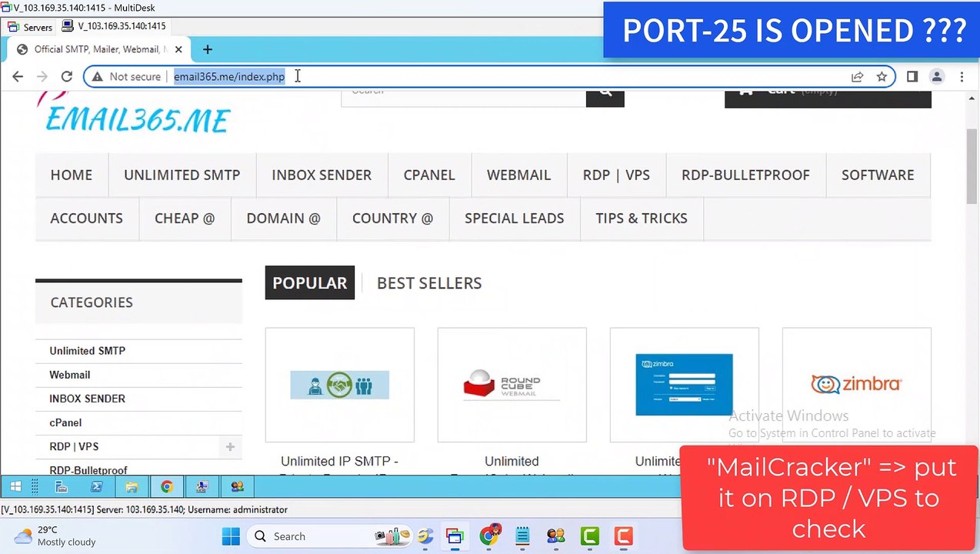Open the green Camtasia taskbar icon
980x554 pixels.
click(x=590, y=536)
